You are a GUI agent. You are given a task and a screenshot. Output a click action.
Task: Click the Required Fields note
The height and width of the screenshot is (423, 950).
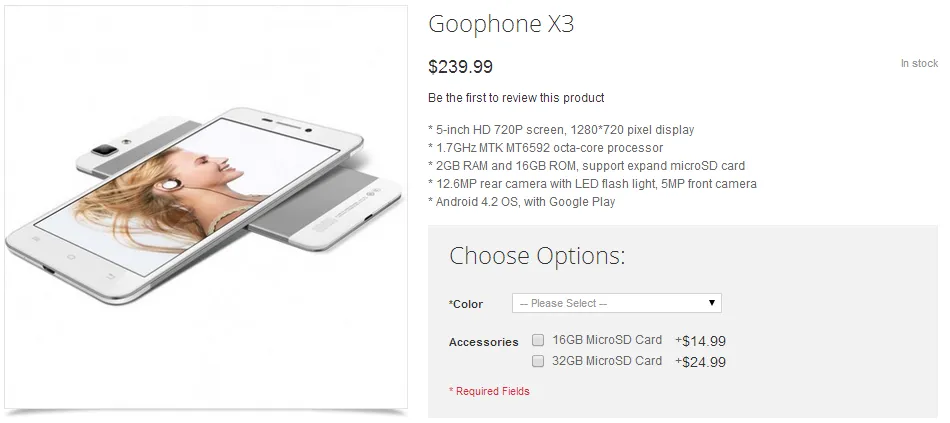pyautogui.click(x=489, y=391)
